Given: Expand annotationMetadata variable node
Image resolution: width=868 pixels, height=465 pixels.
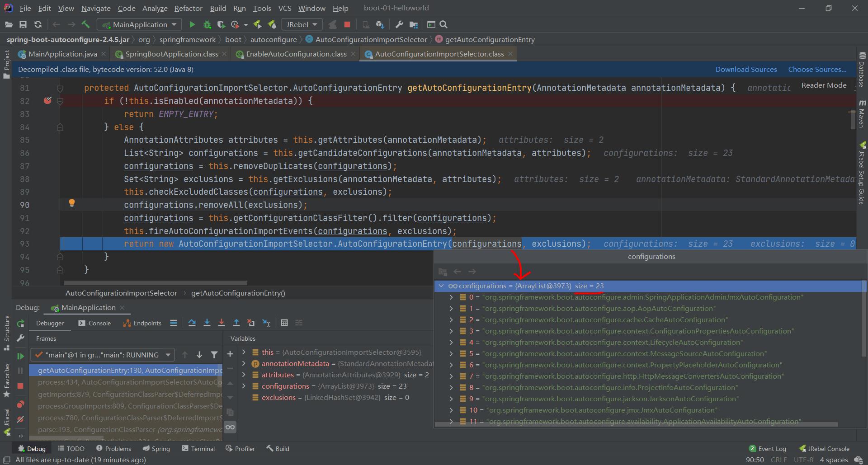Looking at the screenshot, I should pyautogui.click(x=244, y=363).
